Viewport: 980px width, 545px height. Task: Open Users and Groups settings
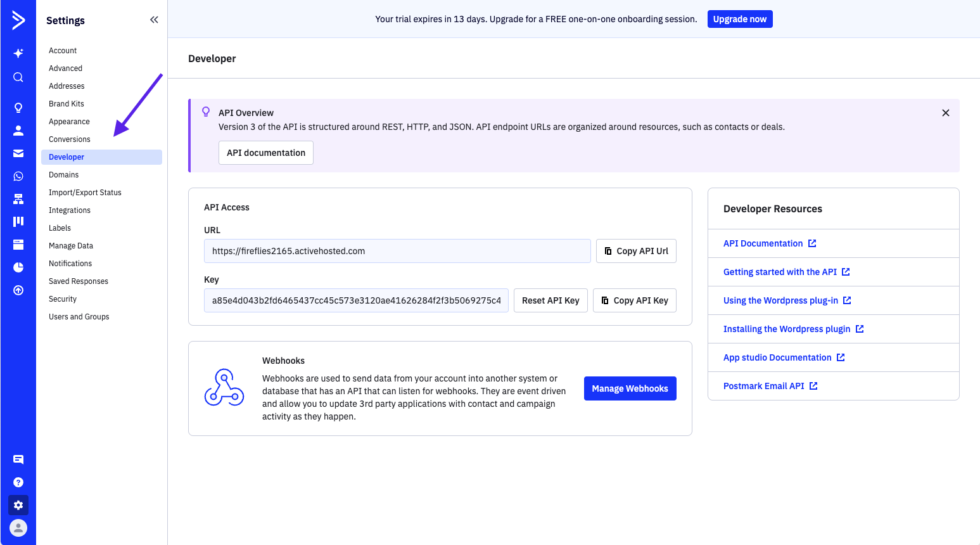[79, 317]
